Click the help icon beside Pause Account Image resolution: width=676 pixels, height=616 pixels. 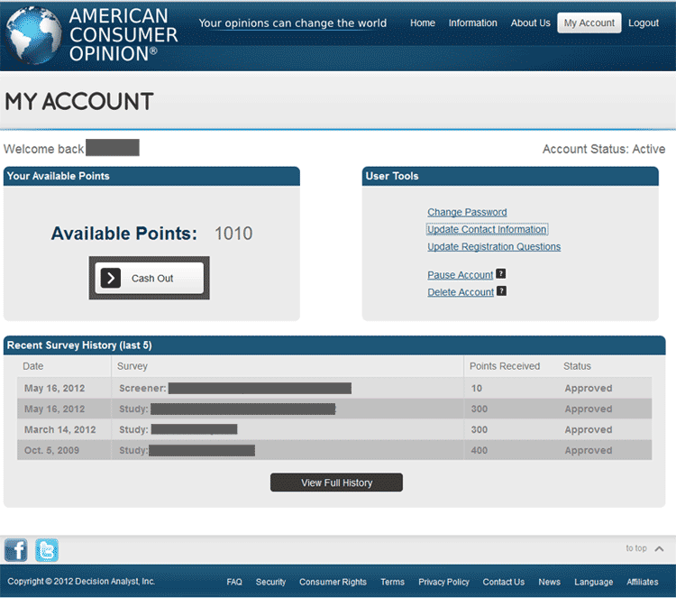501,274
